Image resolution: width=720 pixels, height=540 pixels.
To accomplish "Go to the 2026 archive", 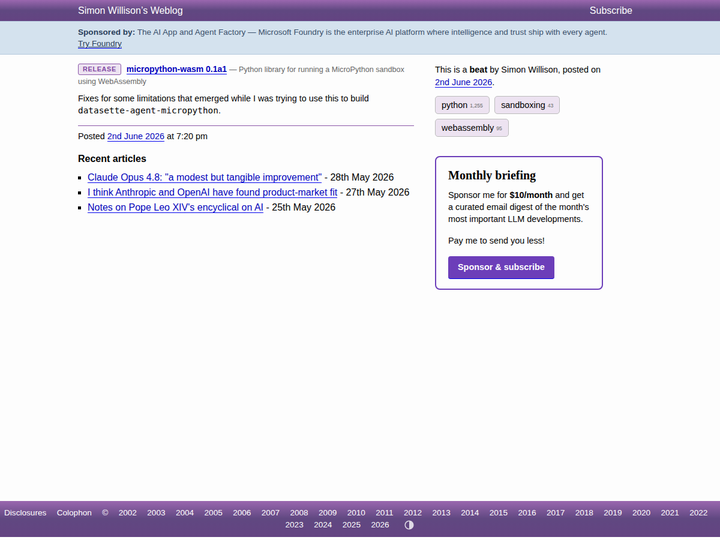I will click(x=380, y=525).
